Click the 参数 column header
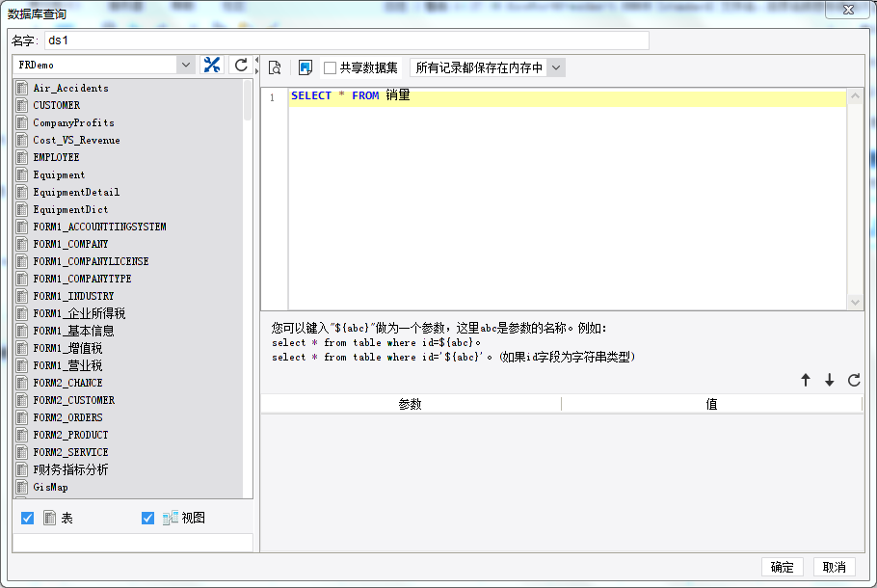Screen dimensions: 877x588 [410, 404]
